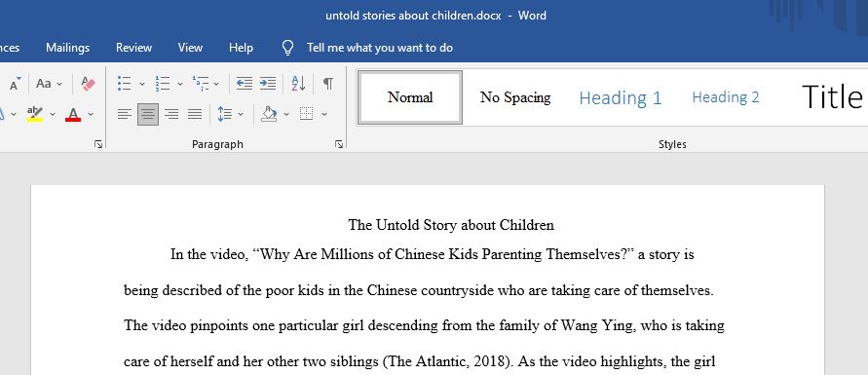
Task: Open shading color dropdown arrow
Action: (286, 115)
